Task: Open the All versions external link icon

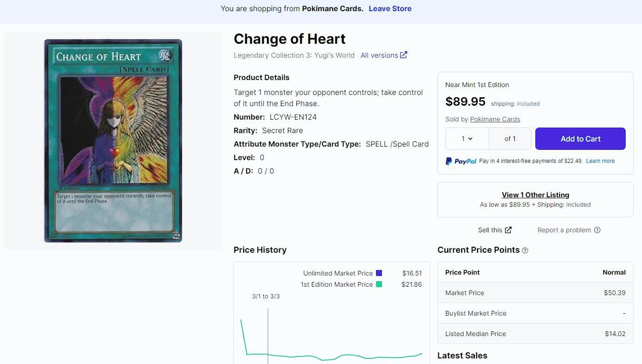Action: coord(403,55)
